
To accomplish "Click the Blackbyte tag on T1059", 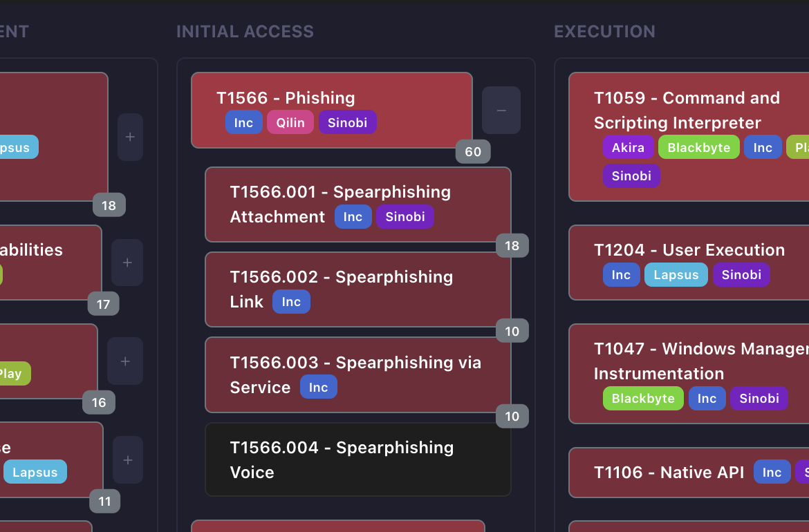I will coord(698,147).
